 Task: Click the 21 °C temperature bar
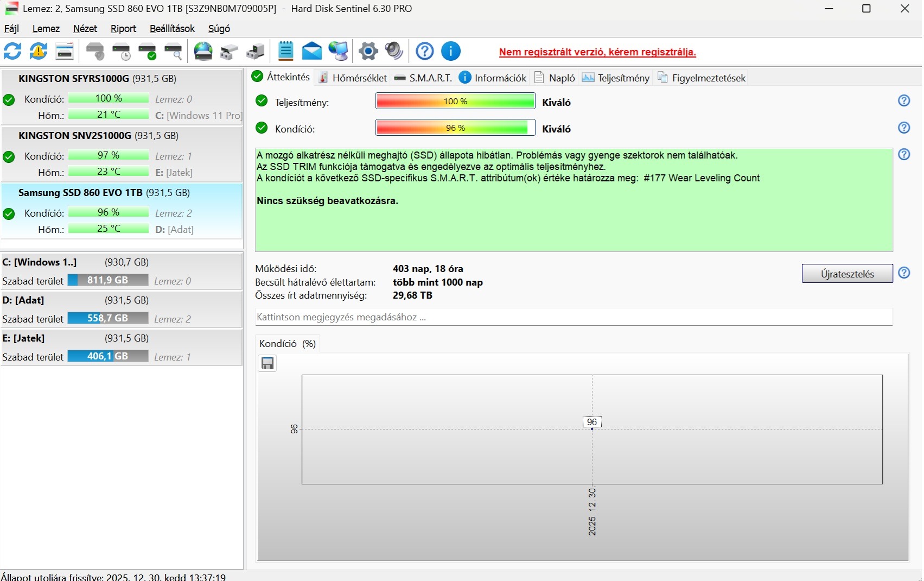pyautogui.click(x=109, y=115)
